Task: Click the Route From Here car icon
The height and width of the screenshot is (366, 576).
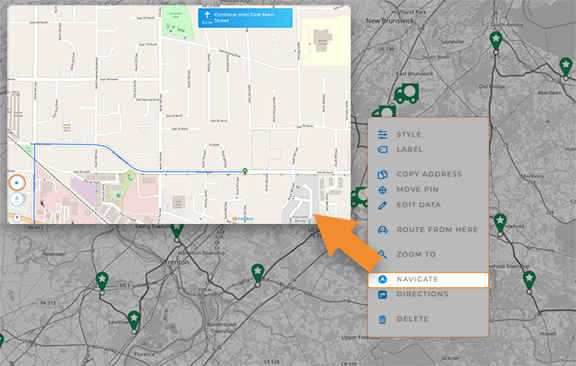Action: [382, 230]
